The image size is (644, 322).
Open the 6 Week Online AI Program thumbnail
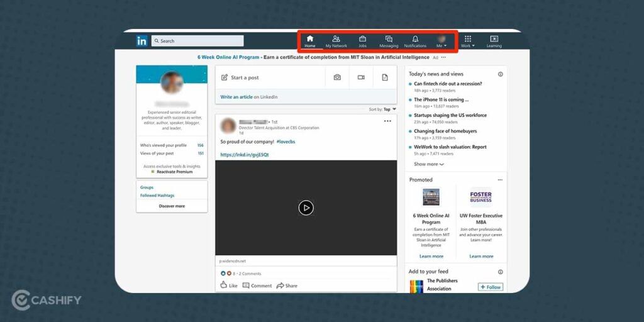[431, 197]
